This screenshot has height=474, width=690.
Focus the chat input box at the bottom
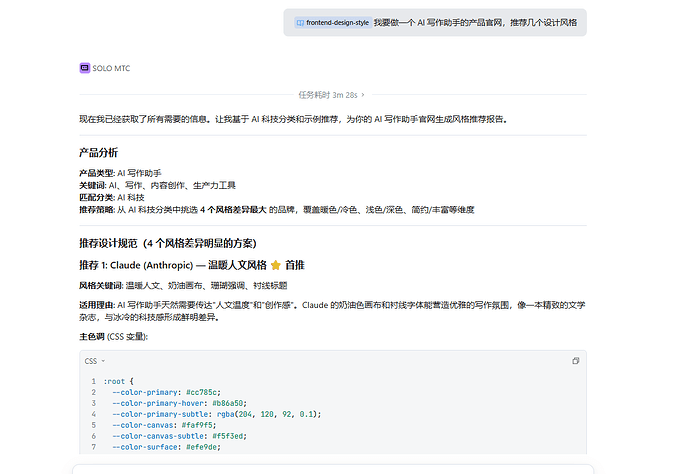[x=333, y=469]
